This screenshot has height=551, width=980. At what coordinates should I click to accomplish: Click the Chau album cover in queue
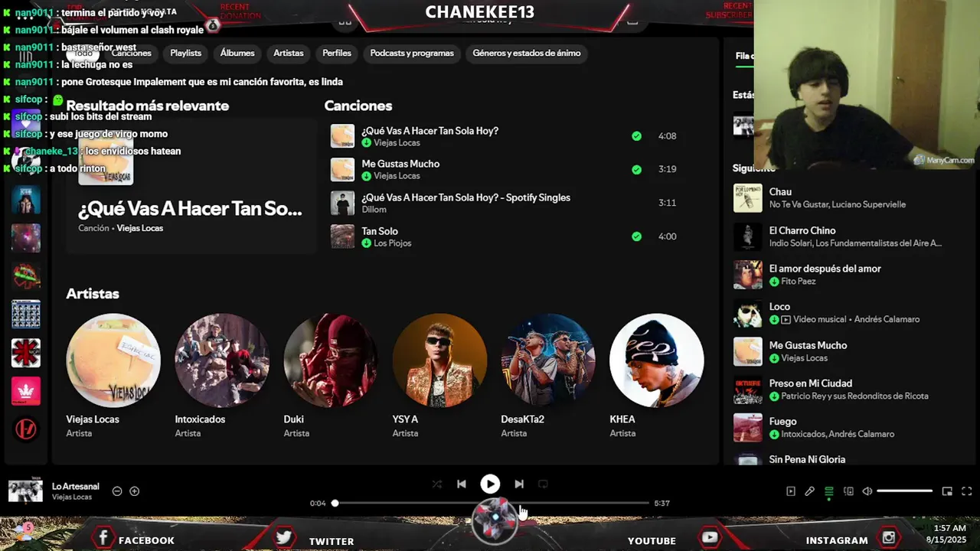[x=748, y=198]
